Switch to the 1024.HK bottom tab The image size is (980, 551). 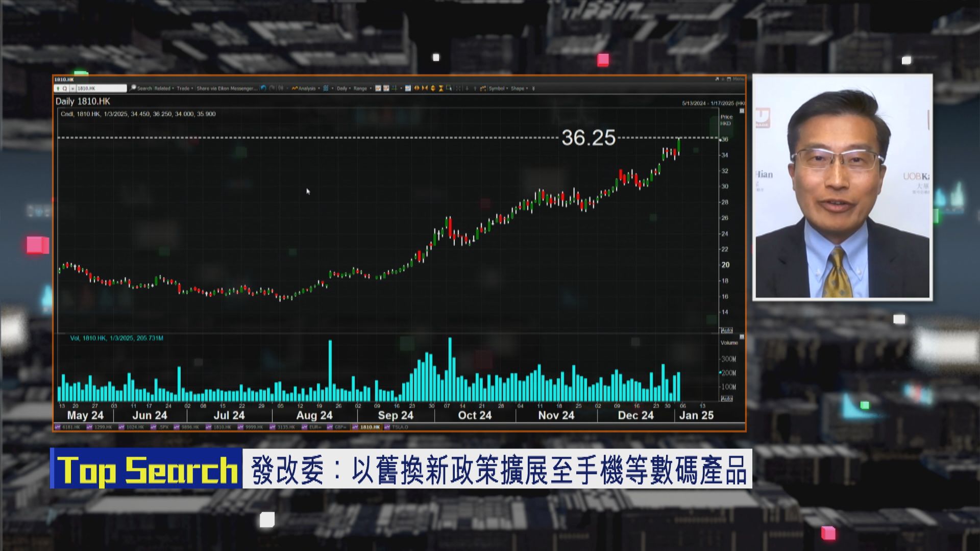(x=131, y=427)
